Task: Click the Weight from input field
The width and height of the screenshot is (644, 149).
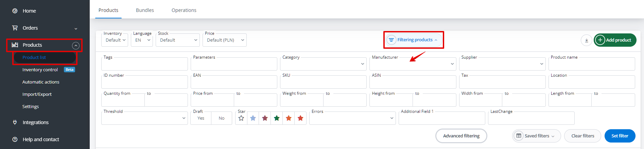Action: tap(302, 100)
